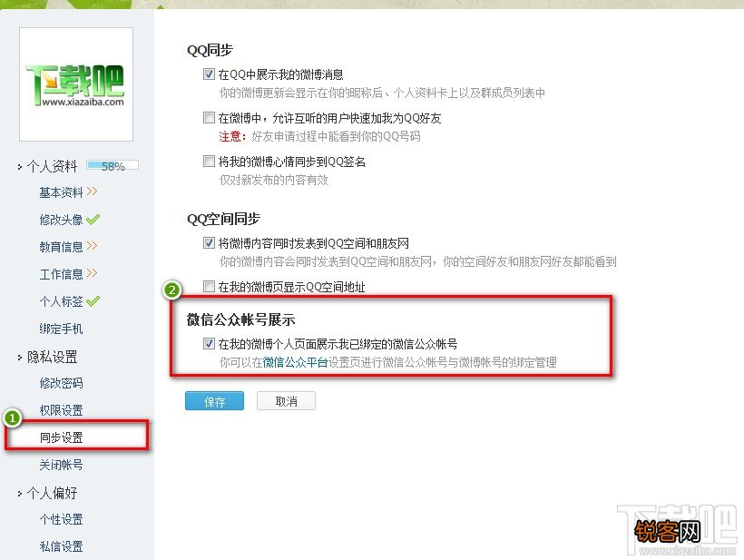The width and height of the screenshot is (744, 560).
Task: Open 个性设置 in sidebar
Action: click(x=61, y=519)
